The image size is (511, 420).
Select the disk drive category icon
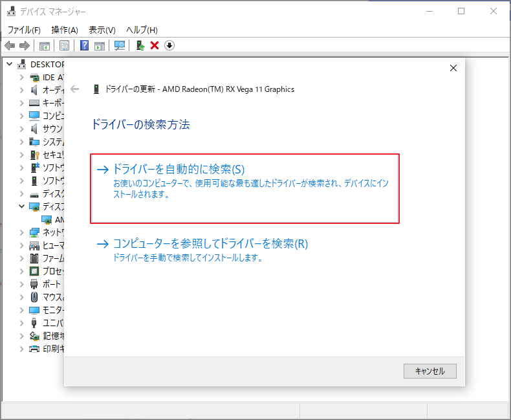point(34,195)
